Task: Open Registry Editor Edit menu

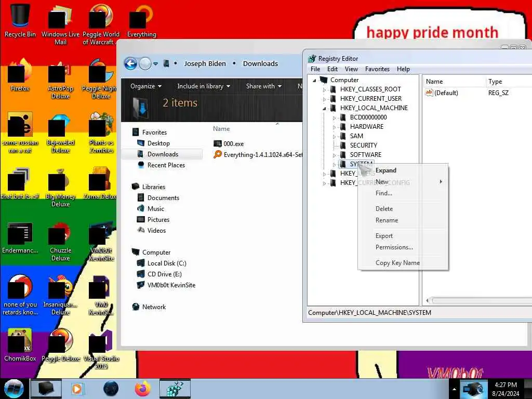Action: click(332, 69)
